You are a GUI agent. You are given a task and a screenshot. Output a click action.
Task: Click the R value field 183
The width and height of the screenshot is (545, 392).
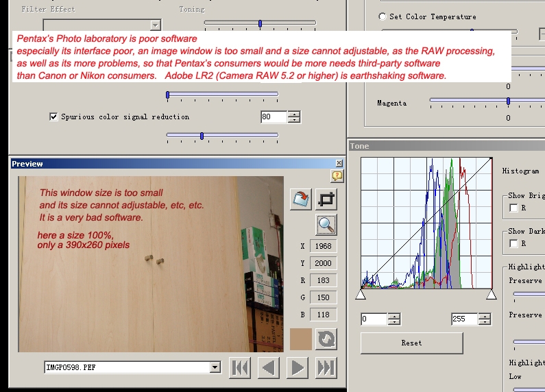tap(323, 280)
